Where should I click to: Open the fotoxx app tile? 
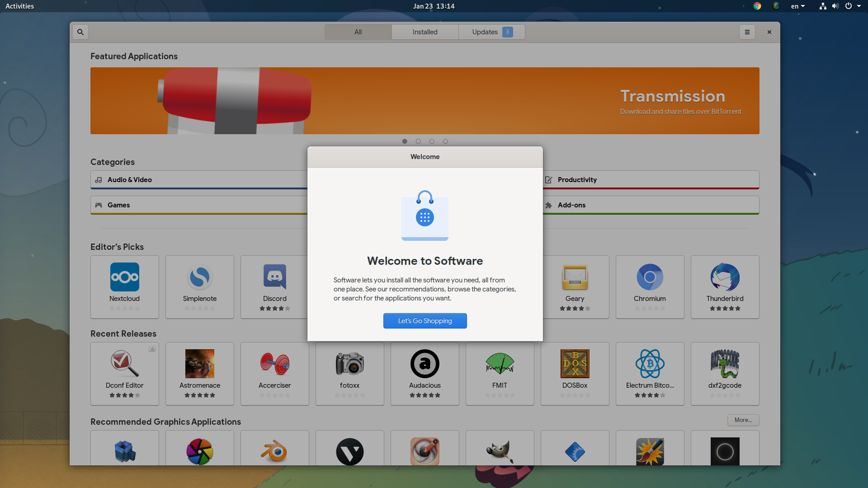click(x=350, y=374)
